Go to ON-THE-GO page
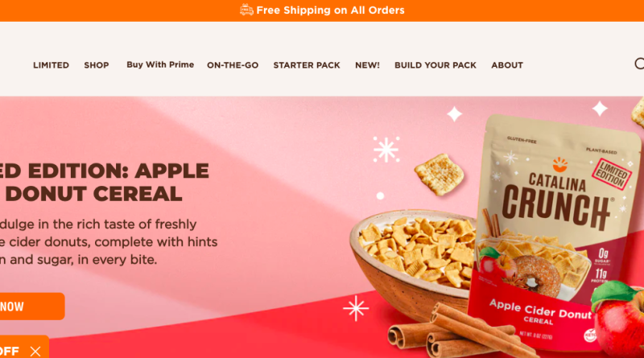The image size is (644, 358). pos(233,65)
